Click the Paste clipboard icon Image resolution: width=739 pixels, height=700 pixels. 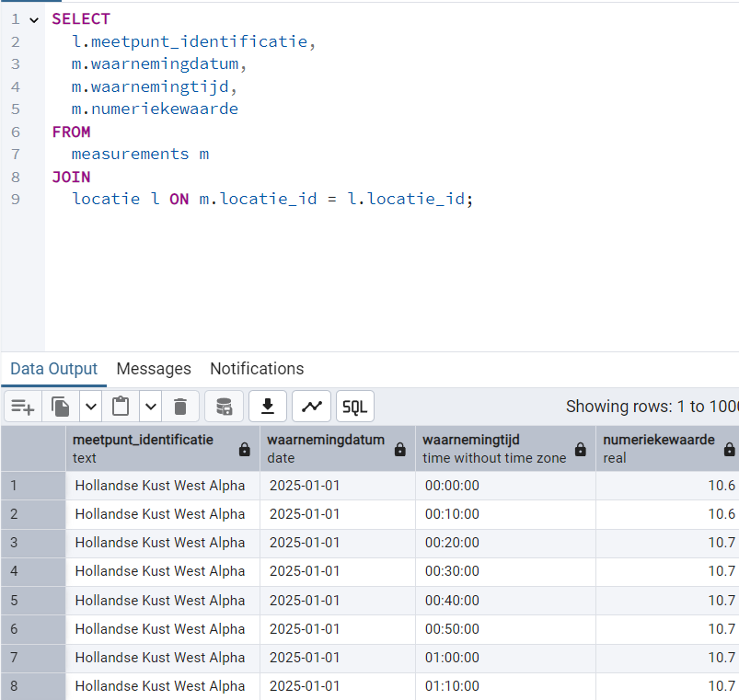121,406
